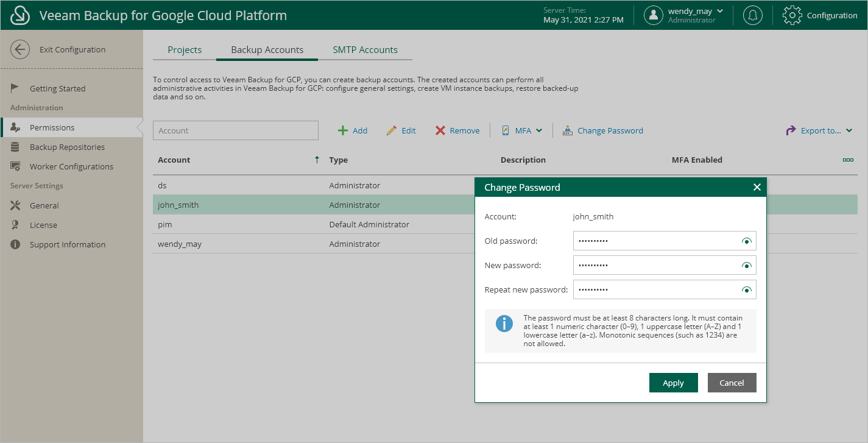Screen dimensions: 868x443
Task: Click the License badge icon
Action: (x=15, y=225)
